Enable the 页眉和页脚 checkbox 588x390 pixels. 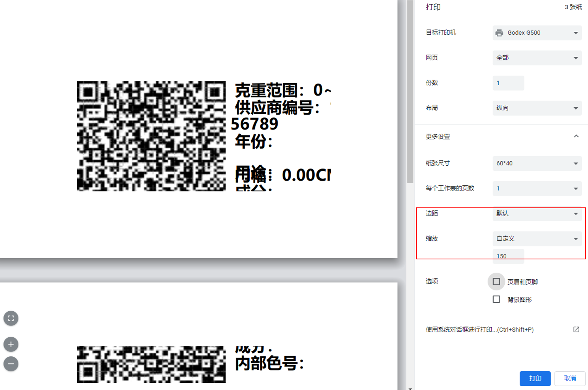click(496, 282)
